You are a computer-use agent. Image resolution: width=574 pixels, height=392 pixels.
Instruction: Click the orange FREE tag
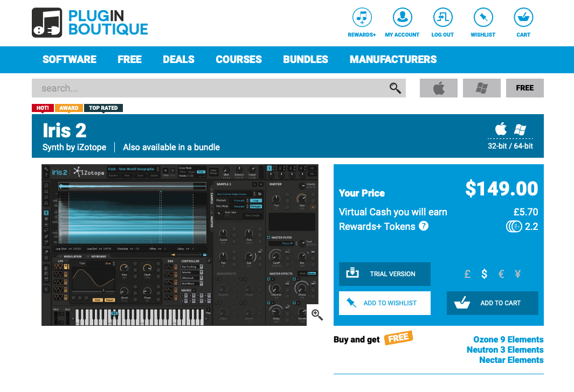coord(399,338)
